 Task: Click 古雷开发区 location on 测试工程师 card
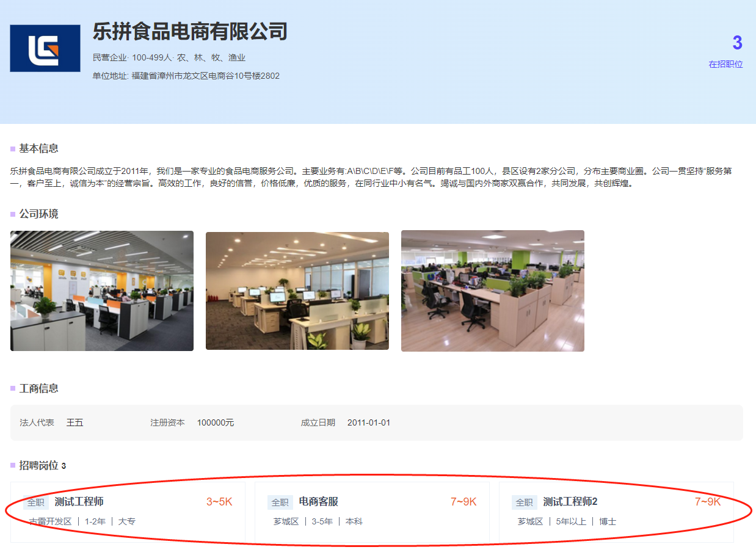pos(51,521)
